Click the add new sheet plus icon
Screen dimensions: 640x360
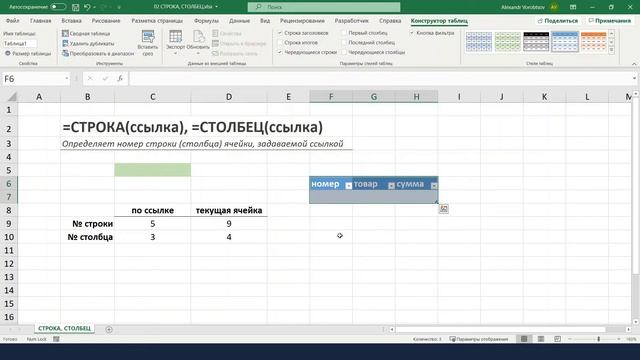[109, 329]
